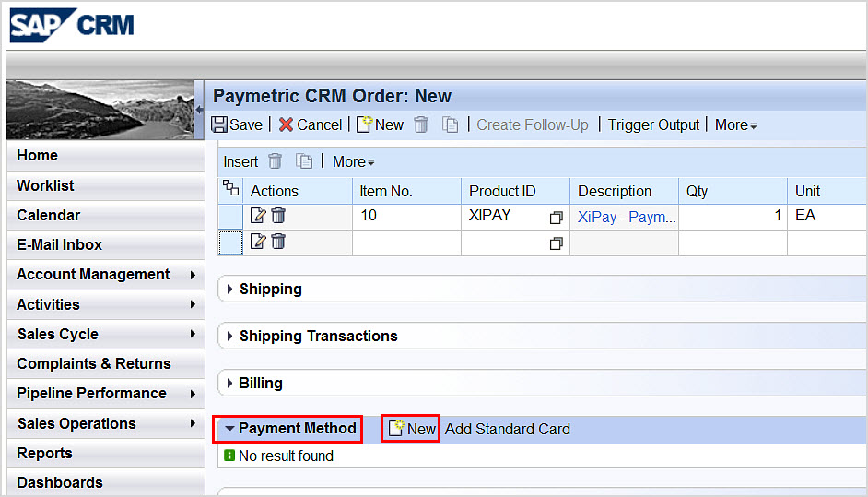Click the copy icon in the items toolbar
The image size is (868, 497).
(304, 161)
